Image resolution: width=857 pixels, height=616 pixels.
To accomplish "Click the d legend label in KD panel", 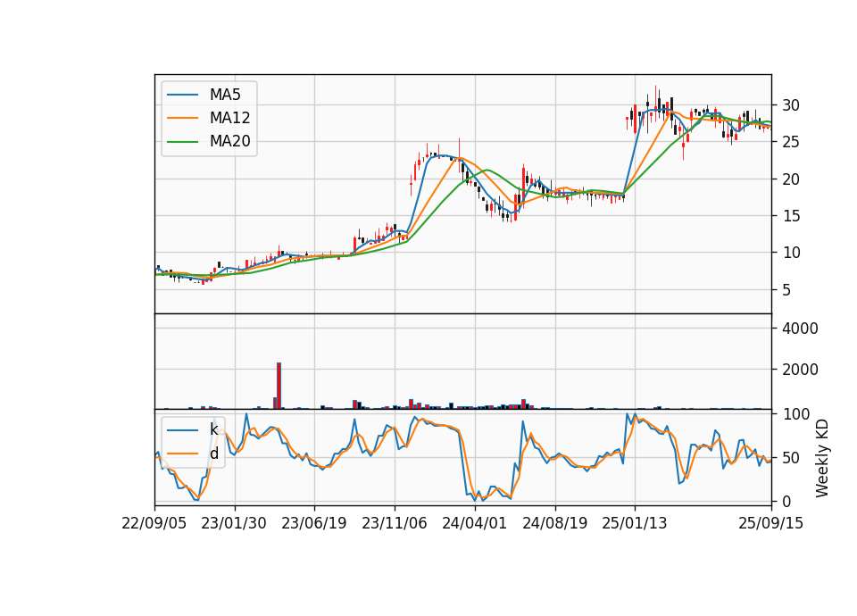I will (x=213, y=454).
